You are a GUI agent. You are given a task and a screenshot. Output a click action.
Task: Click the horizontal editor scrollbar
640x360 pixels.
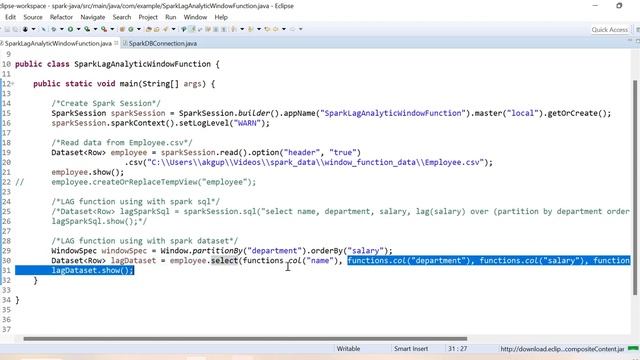pos(245,338)
